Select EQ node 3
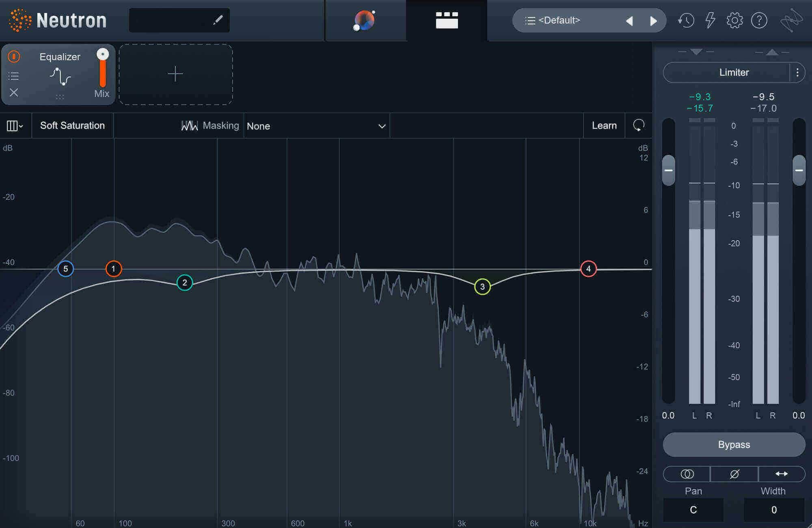812x528 pixels. (x=482, y=287)
